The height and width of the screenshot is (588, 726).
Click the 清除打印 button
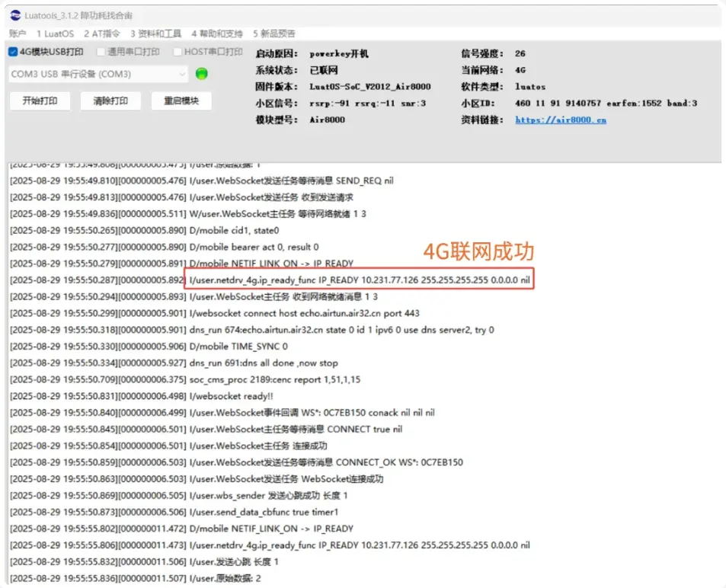coord(110,101)
